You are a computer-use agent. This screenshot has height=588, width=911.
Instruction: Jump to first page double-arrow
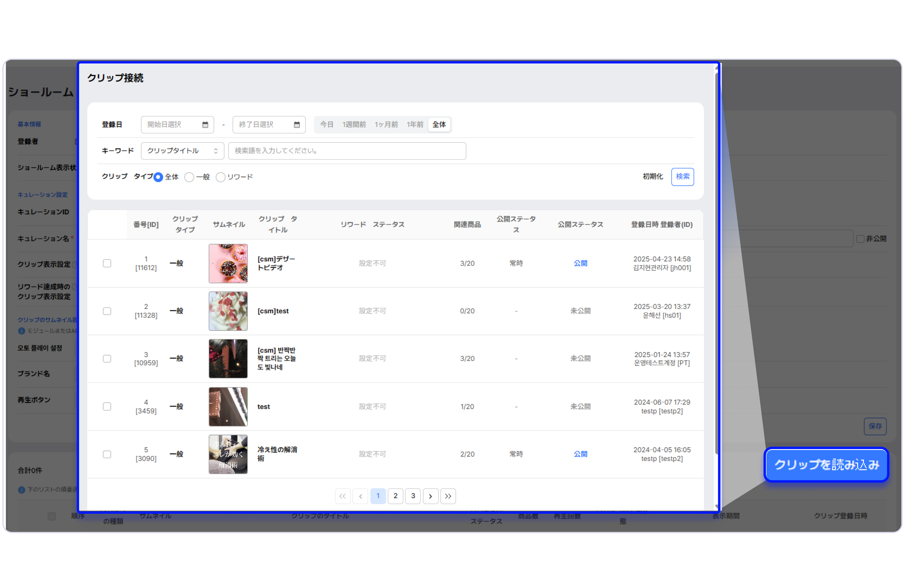(x=343, y=496)
